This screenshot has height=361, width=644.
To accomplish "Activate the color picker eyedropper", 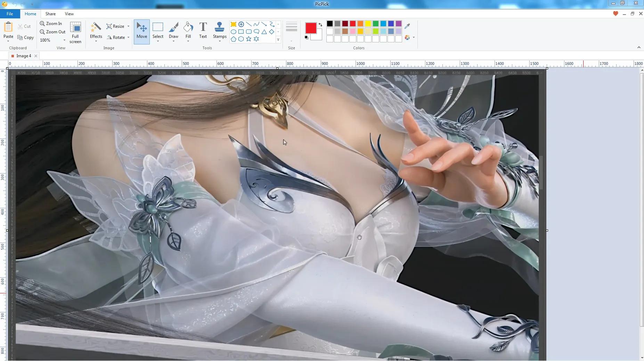I will [x=407, y=26].
